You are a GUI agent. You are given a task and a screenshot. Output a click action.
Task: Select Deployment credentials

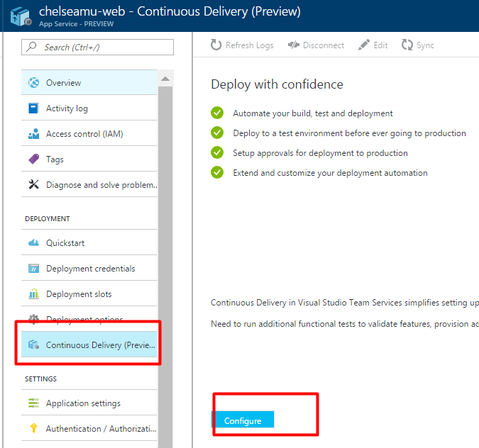click(x=89, y=268)
